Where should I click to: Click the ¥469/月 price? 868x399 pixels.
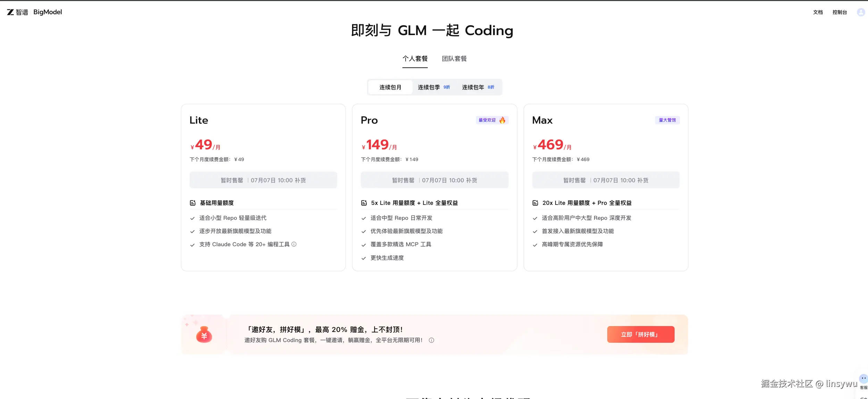click(552, 145)
